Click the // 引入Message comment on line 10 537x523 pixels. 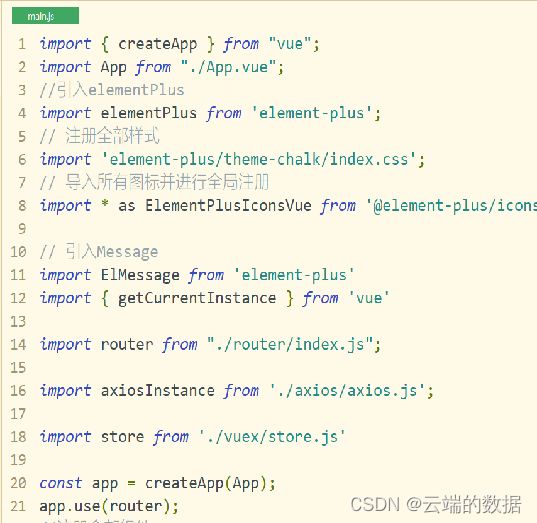pyautogui.click(x=99, y=252)
